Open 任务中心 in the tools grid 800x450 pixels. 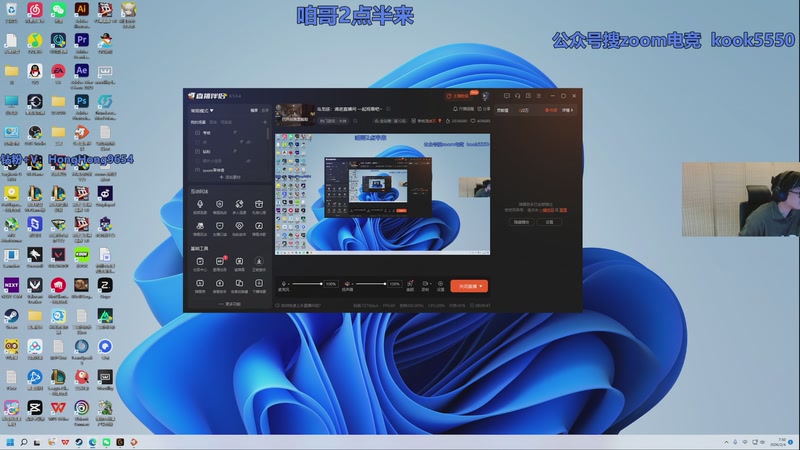coord(200,263)
